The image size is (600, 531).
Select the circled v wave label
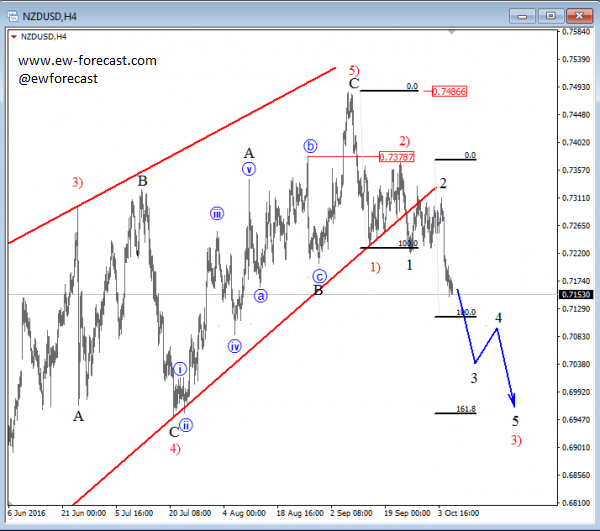point(249,169)
